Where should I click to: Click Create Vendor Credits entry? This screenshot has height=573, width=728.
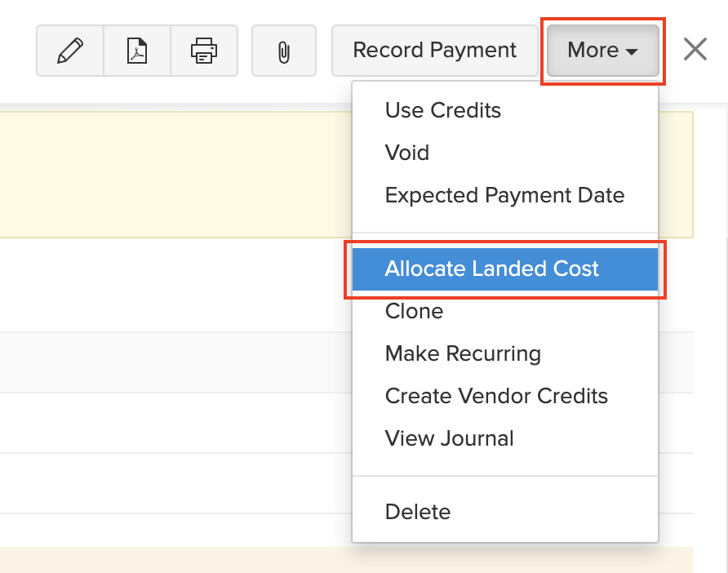click(x=496, y=396)
